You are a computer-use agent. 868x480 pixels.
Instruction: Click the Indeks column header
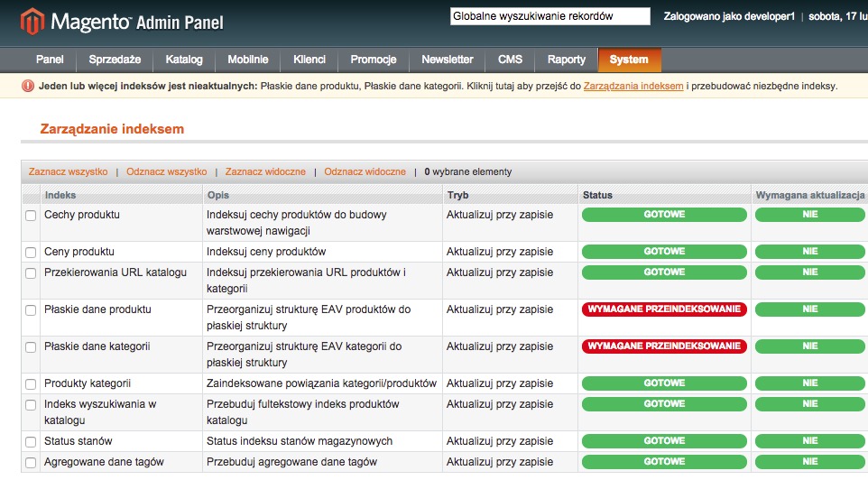click(x=60, y=195)
